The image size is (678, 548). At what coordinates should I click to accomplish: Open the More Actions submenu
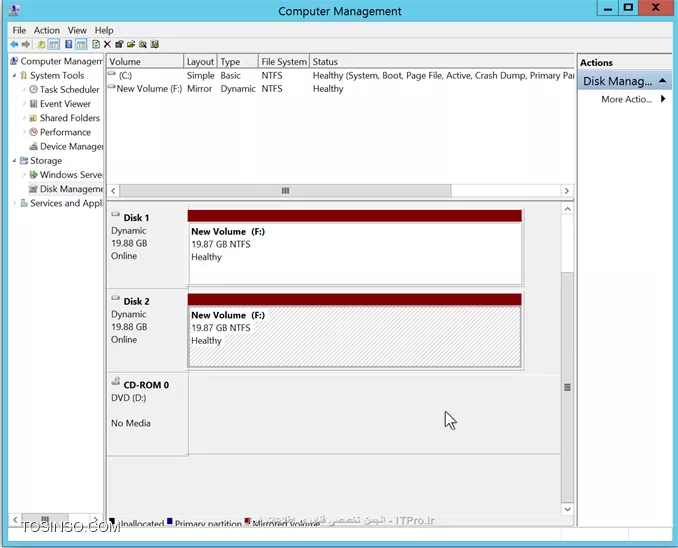[x=633, y=99]
